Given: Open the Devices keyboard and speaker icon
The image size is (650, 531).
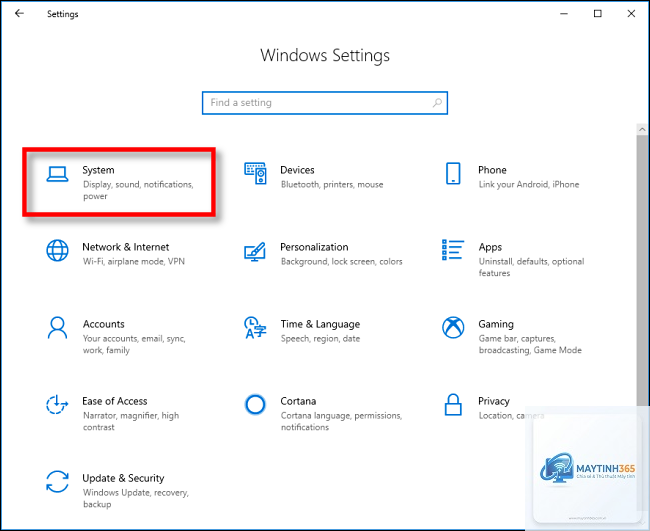Looking at the screenshot, I should point(255,174).
